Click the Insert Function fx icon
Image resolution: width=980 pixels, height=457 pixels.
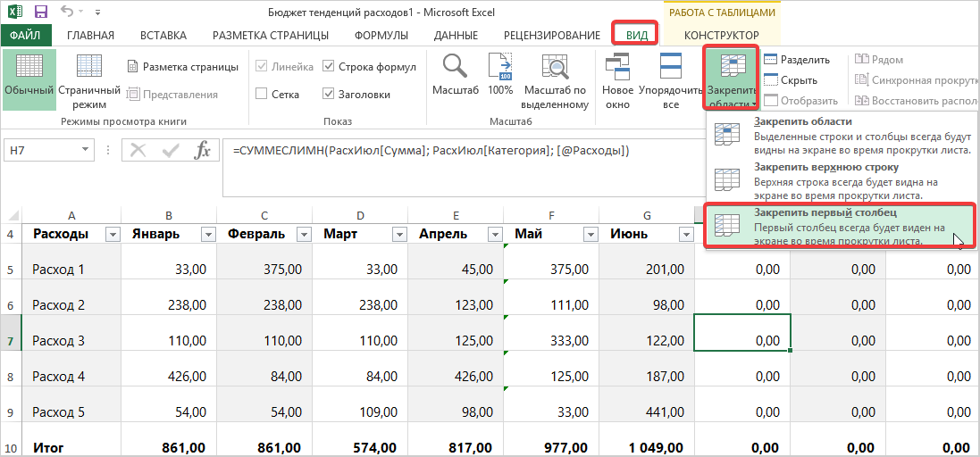[202, 150]
